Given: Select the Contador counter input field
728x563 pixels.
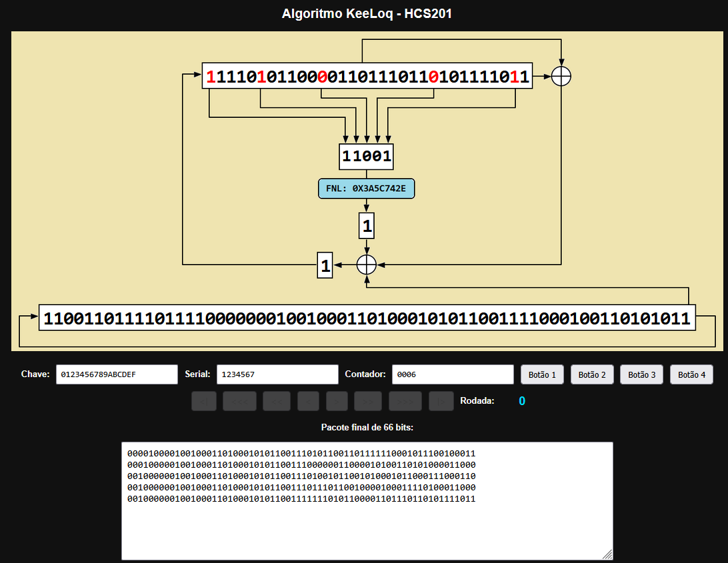Looking at the screenshot, I should [x=453, y=374].
